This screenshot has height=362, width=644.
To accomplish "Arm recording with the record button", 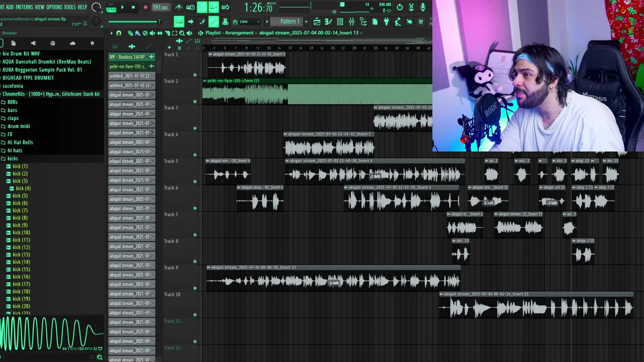I will [x=145, y=7].
